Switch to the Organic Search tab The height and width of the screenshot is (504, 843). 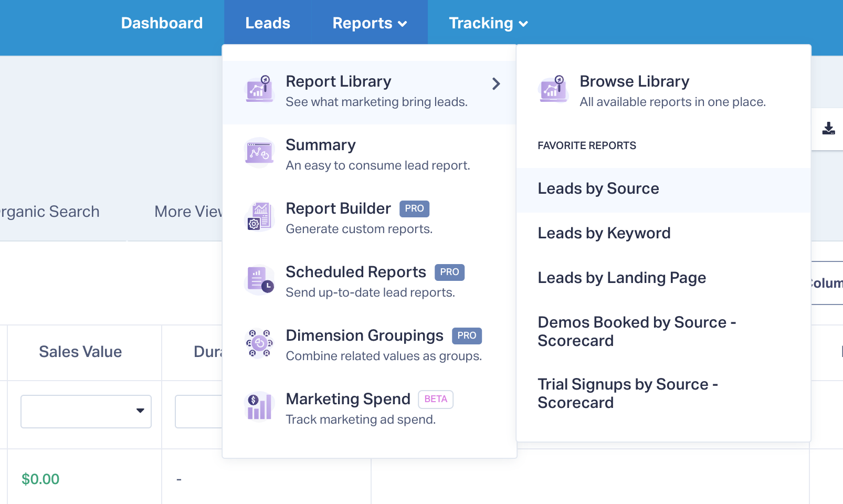point(50,212)
